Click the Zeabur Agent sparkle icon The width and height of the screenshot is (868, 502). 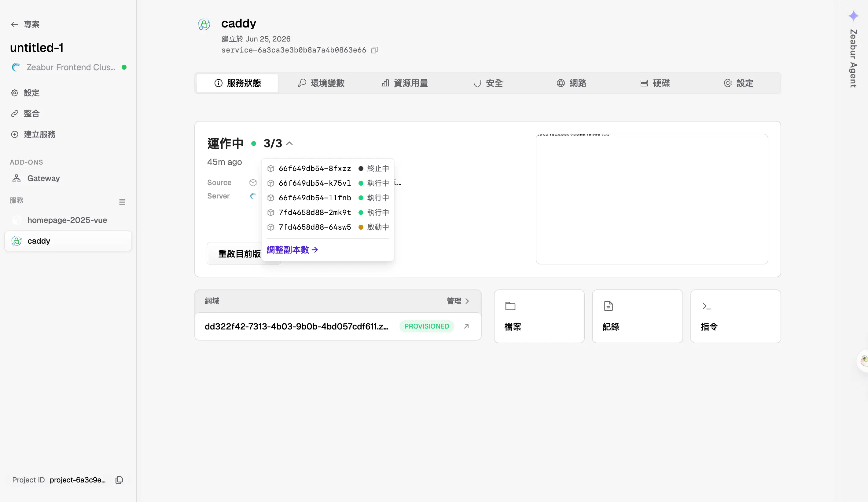coord(853,16)
